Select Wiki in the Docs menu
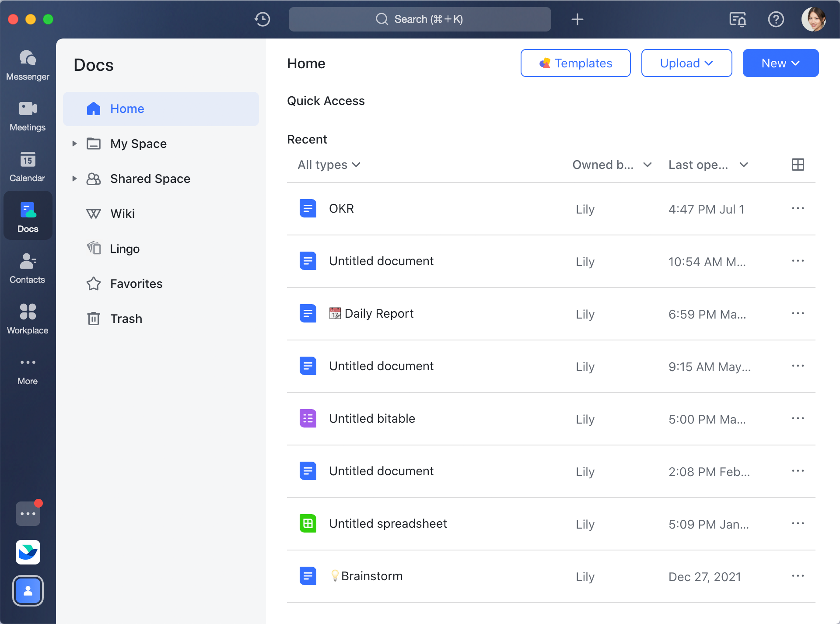Screen dimensions: 840x624 122,214
